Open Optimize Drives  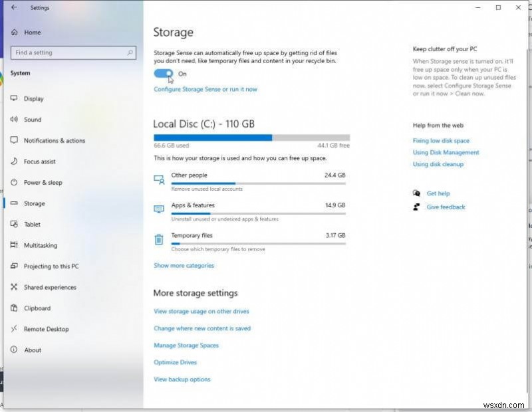176,362
